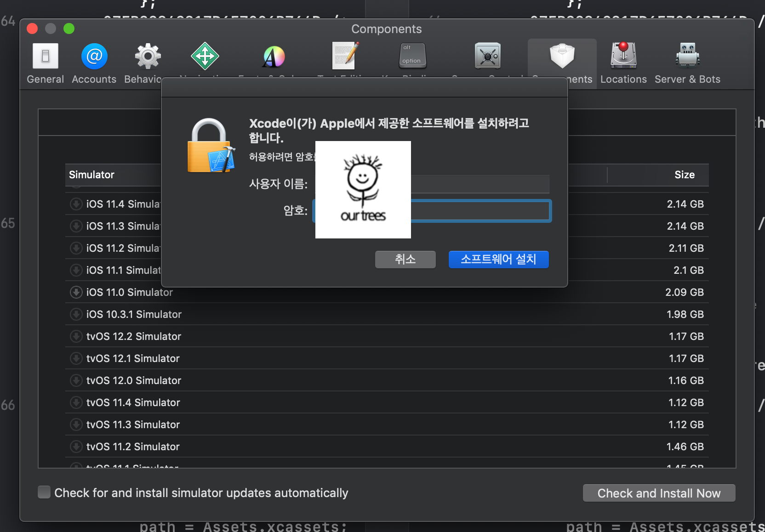Viewport: 765px width, 532px height.
Task: Open the Navigation preferences pane
Action: click(205, 56)
